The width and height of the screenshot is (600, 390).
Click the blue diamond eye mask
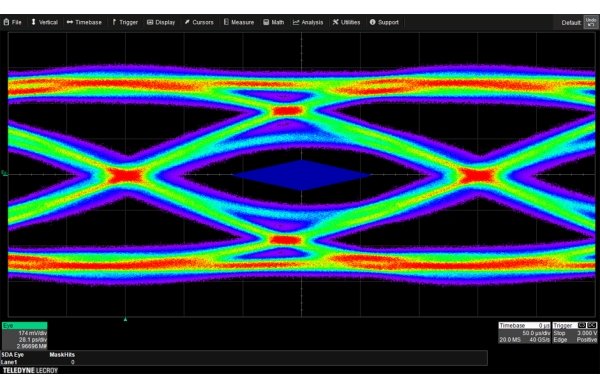pyautogui.click(x=302, y=175)
